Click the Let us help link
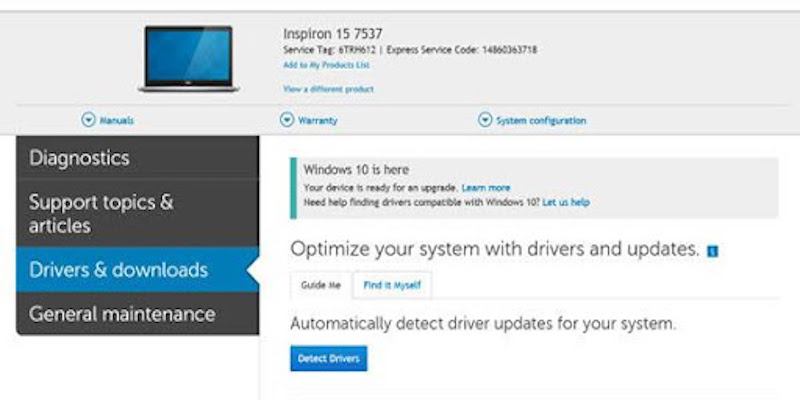 566,203
